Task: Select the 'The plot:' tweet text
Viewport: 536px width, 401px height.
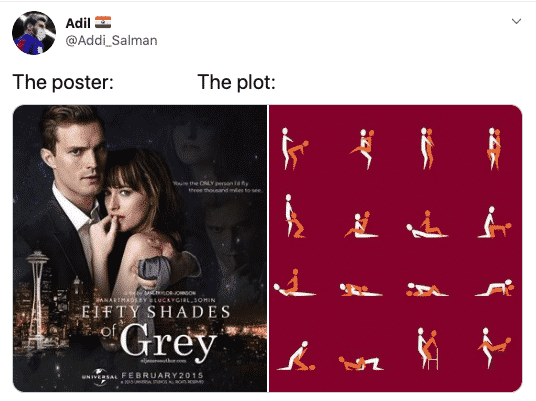Action: coord(237,82)
